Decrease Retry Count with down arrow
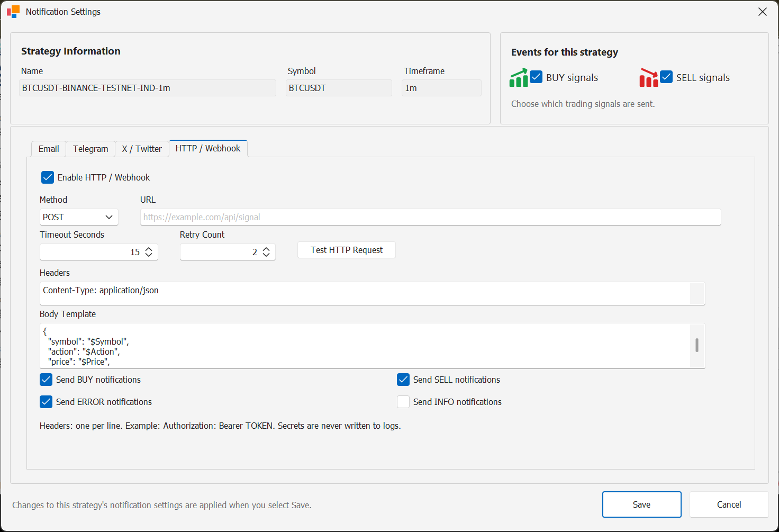Viewport: 779px width, 532px height. (266, 255)
